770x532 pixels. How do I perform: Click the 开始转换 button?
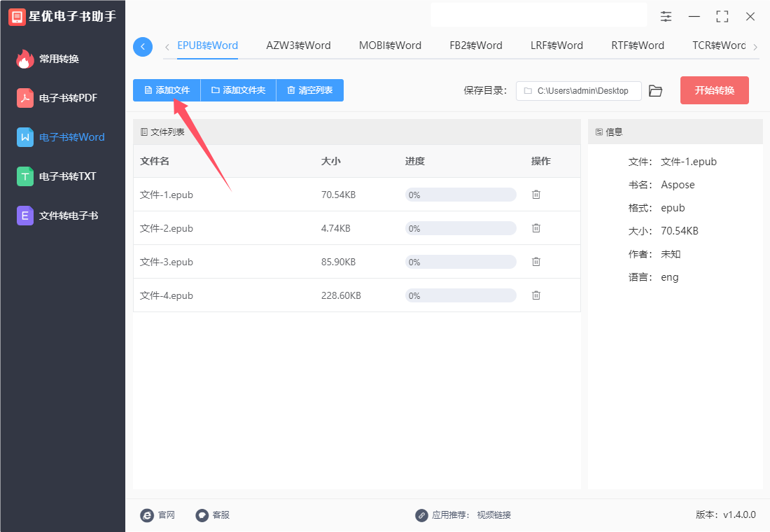(715, 90)
